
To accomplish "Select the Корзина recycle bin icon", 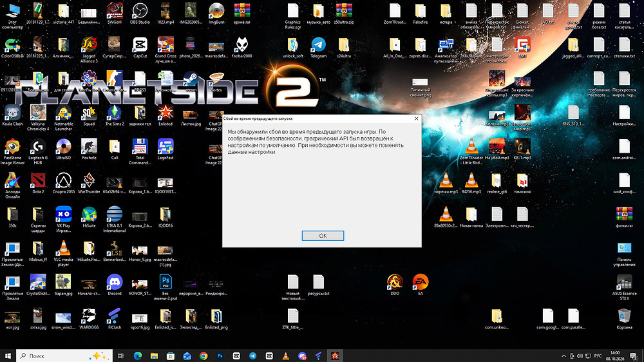I will coord(624,319).
